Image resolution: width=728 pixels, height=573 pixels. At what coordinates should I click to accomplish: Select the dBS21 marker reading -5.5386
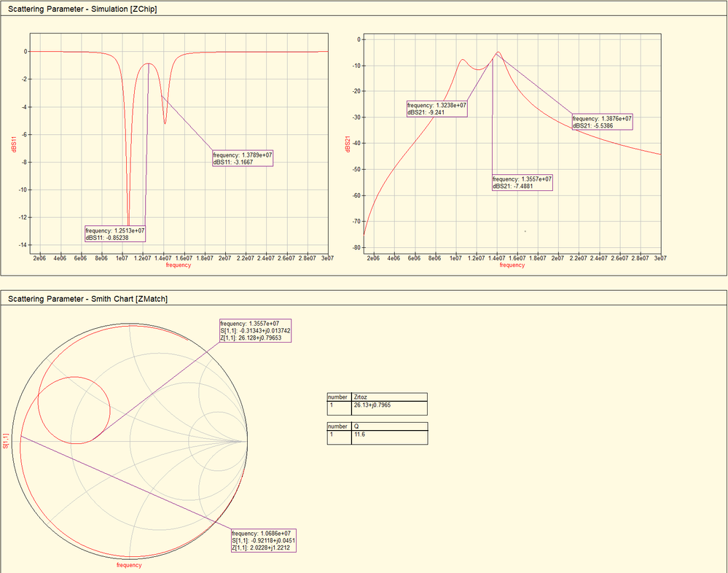pyautogui.click(x=602, y=122)
